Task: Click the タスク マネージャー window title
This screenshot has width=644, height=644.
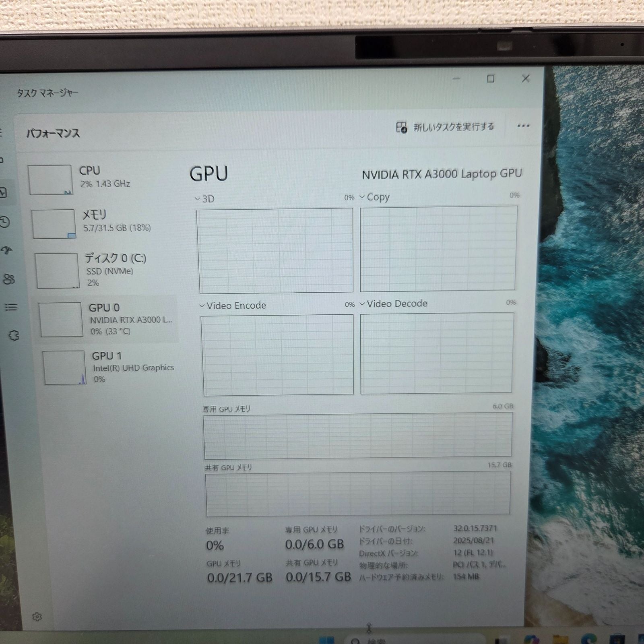Action: pos(47,93)
